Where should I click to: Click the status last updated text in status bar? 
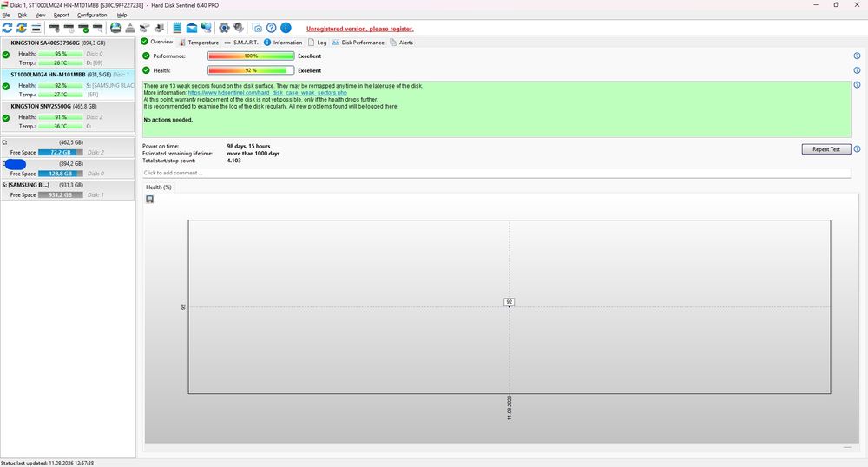pos(47,464)
